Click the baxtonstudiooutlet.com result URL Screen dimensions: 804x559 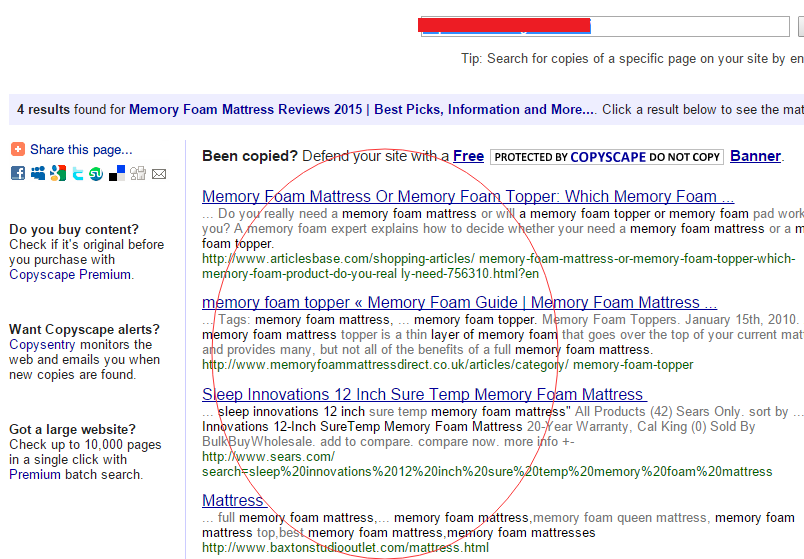(345, 548)
